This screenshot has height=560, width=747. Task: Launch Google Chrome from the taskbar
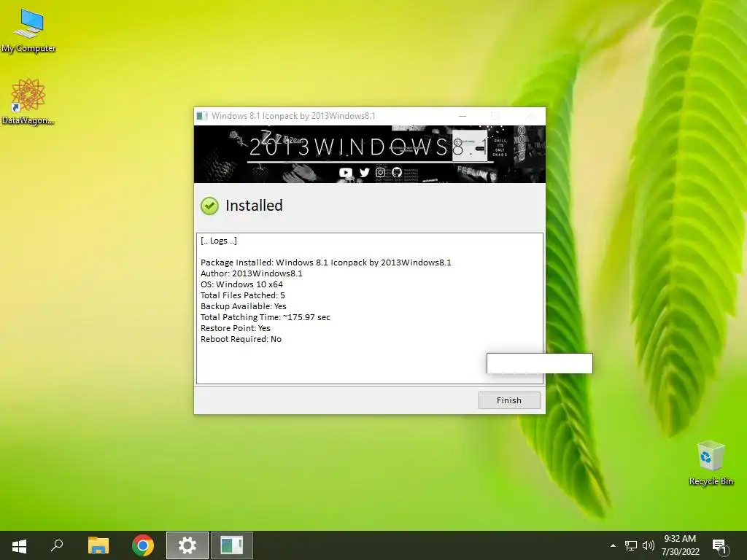pos(143,545)
